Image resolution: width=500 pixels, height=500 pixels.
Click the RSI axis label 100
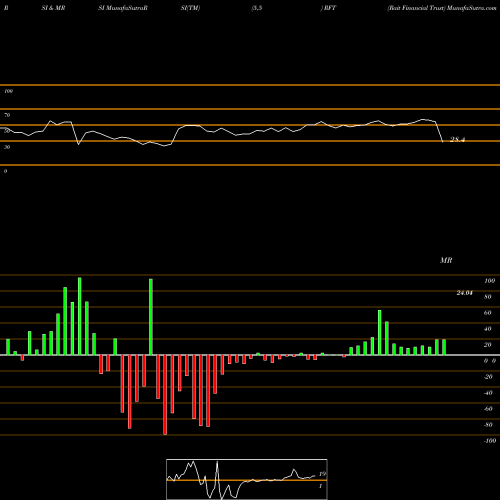pyautogui.click(x=8, y=91)
